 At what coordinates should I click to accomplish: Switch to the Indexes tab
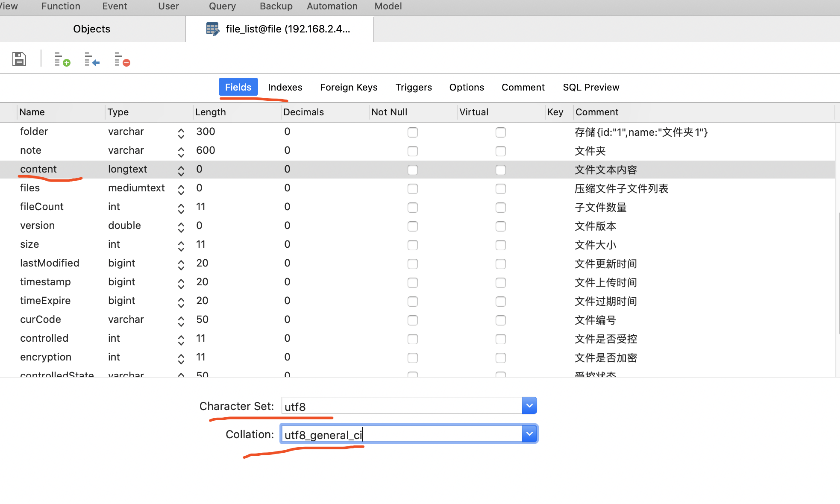(285, 87)
